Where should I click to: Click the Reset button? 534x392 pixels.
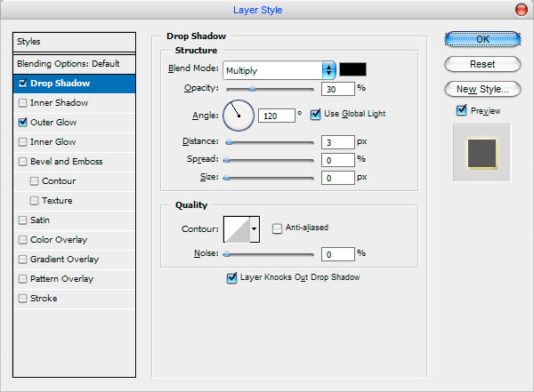pyautogui.click(x=482, y=64)
